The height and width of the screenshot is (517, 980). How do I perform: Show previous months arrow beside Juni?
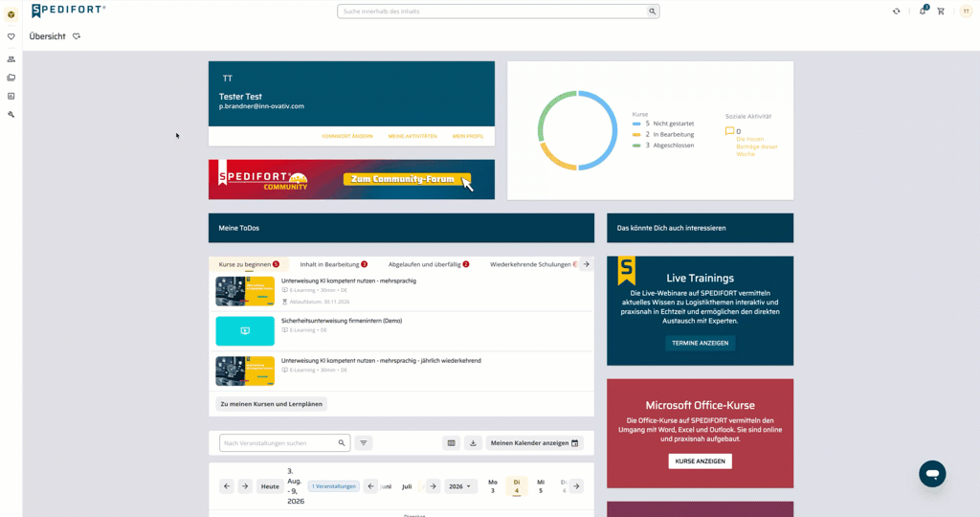(x=370, y=485)
